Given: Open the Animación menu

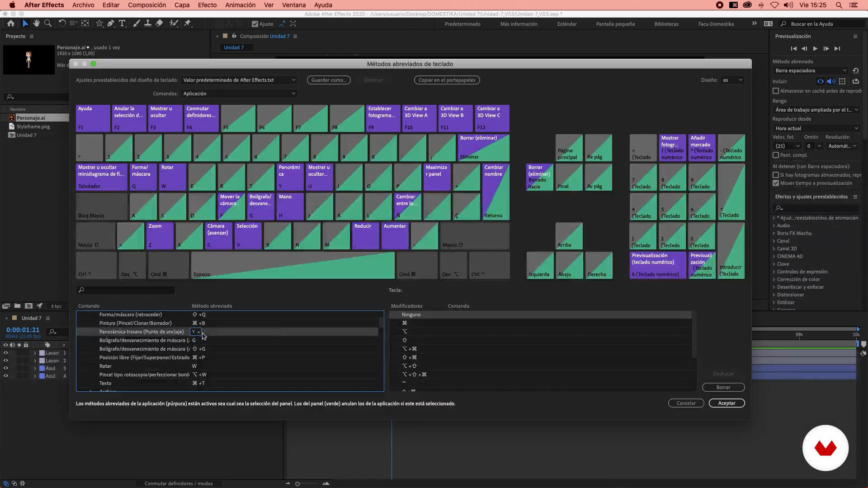Looking at the screenshot, I should (240, 5).
